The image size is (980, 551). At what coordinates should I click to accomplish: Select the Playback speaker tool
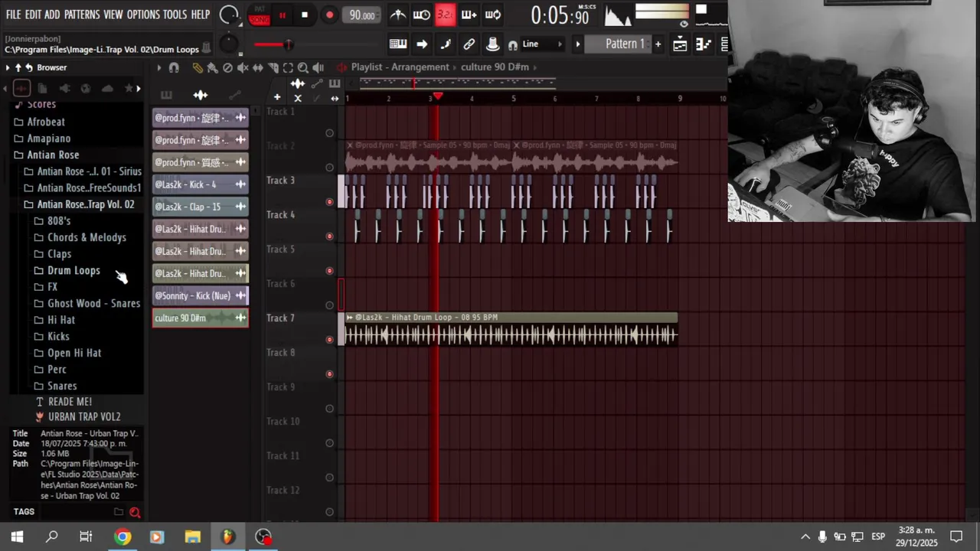pos(318,68)
